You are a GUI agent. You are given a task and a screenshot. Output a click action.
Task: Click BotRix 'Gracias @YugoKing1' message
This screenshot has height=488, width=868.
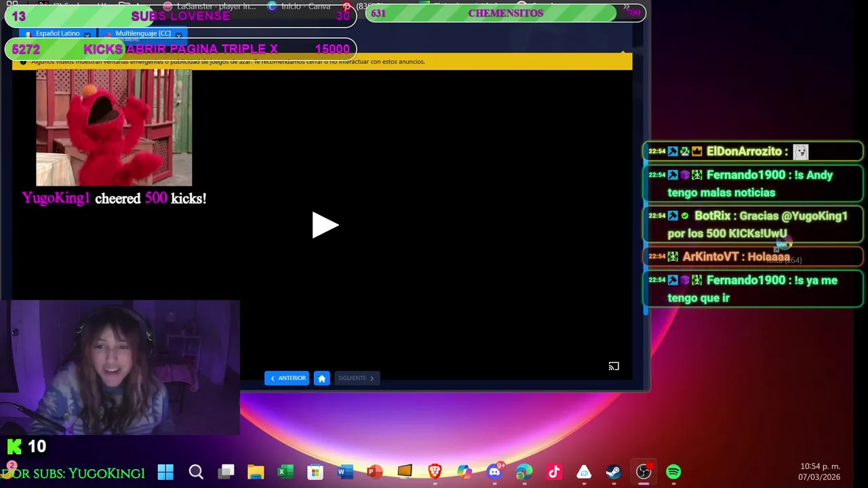tap(753, 224)
